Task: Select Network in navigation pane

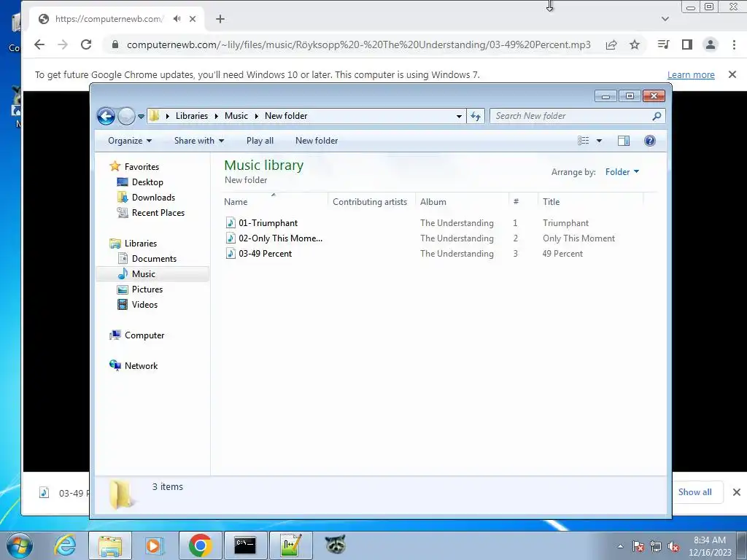Action: tap(141, 366)
